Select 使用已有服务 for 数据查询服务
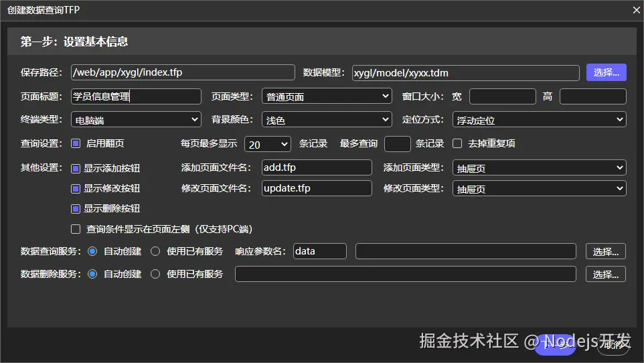The height and width of the screenshot is (363, 644). 155,251
